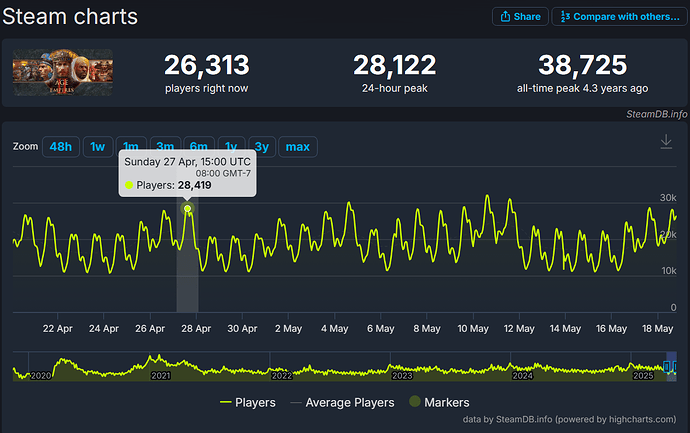Click the 38,725 all-time peak figure
The image size is (690, 433).
click(583, 65)
